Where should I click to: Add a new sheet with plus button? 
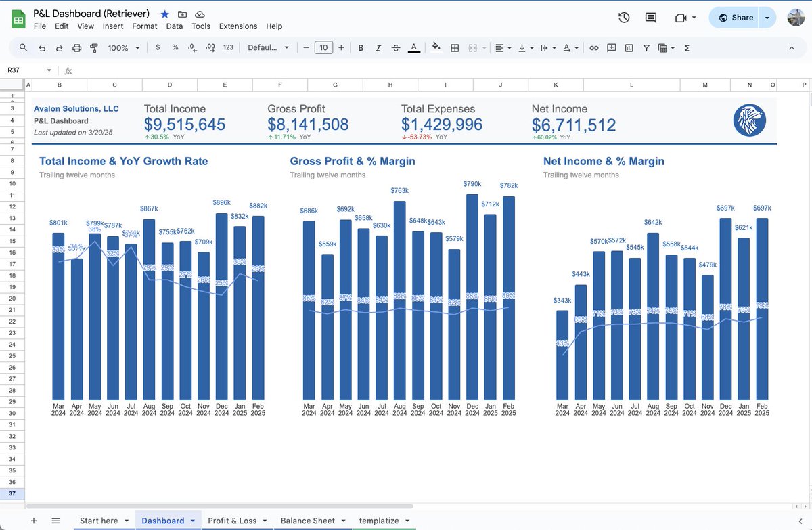click(x=33, y=521)
